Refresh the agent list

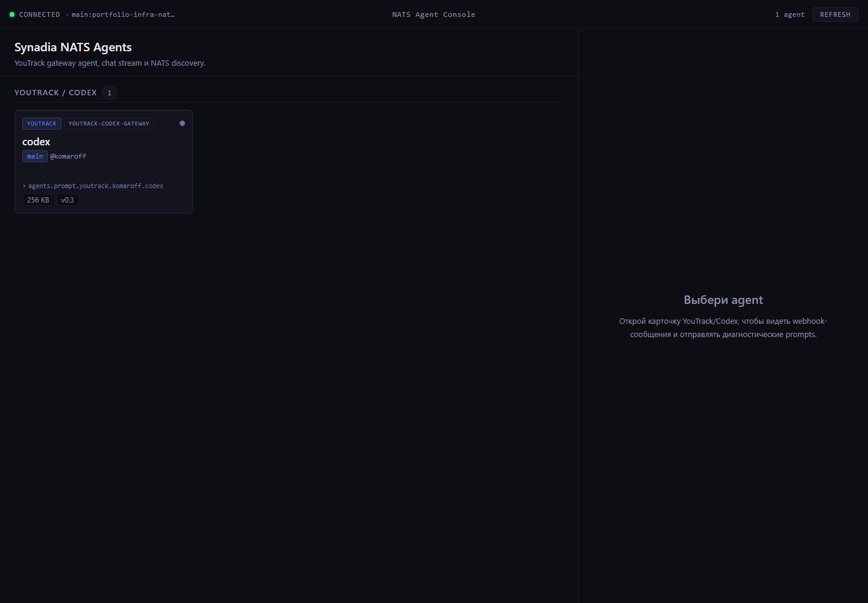click(x=835, y=14)
